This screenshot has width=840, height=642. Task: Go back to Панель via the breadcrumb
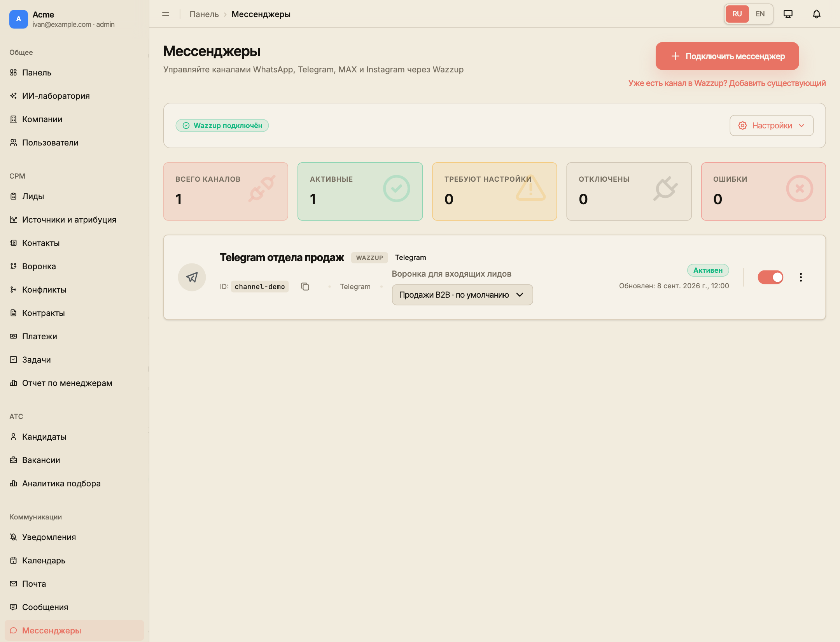point(204,14)
